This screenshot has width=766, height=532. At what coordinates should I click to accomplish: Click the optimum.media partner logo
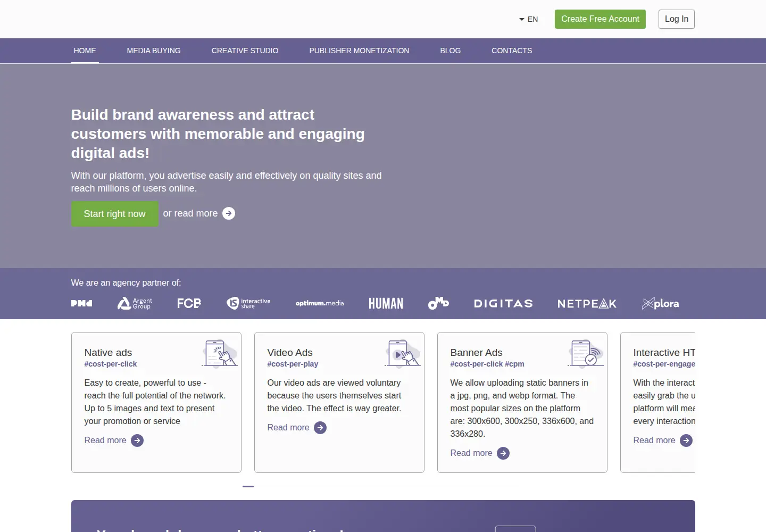320,303
